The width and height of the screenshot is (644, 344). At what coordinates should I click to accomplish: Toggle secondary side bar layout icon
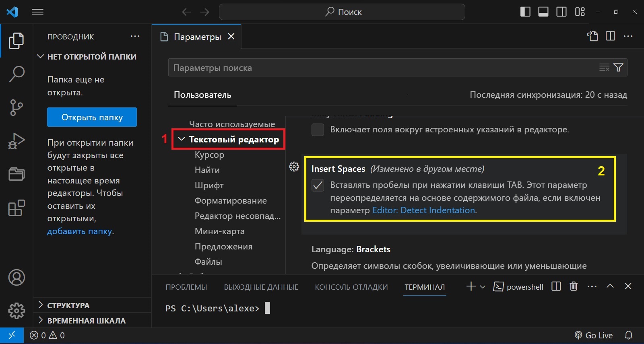(x=561, y=12)
